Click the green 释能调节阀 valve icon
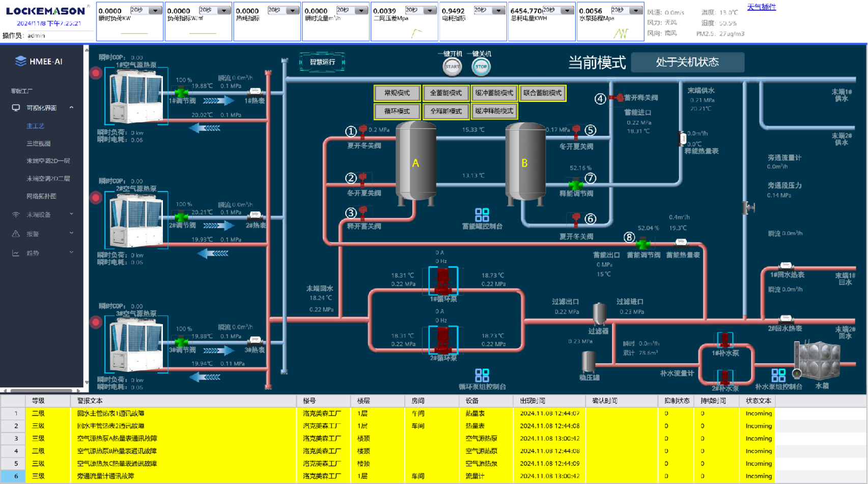868x484 pixels. pos(575,184)
